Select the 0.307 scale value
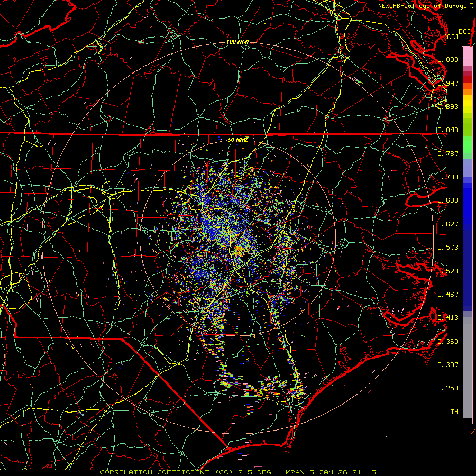Image resolution: width=476 pixels, height=476 pixels. pos(448,365)
